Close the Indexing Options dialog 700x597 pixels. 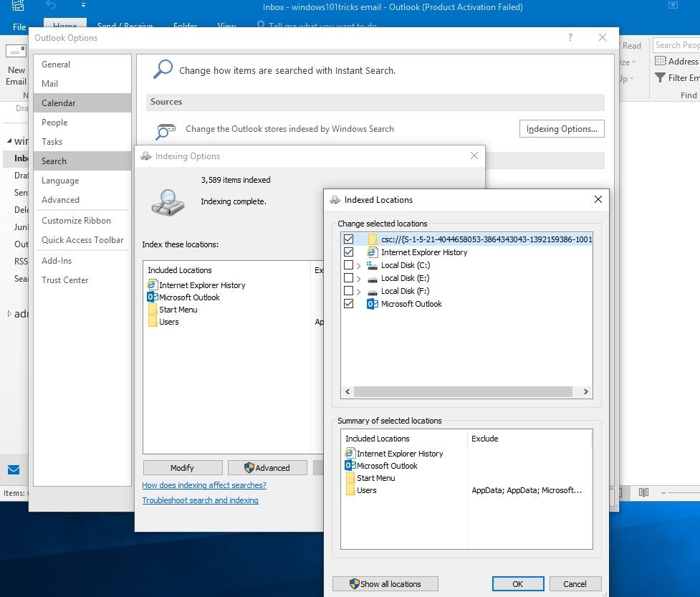click(474, 156)
